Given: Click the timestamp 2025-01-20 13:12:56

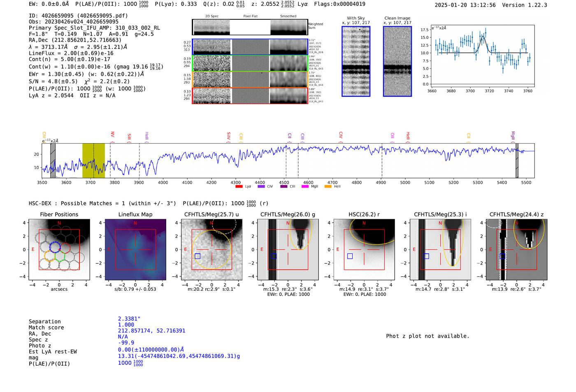Looking at the screenshot, I should click(465, 5).
